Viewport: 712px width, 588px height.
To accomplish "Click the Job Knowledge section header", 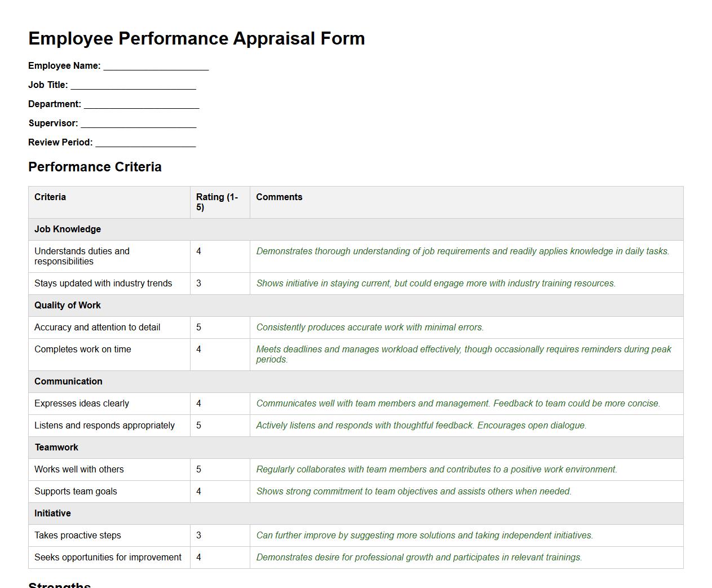I will [x=68, y=229].
